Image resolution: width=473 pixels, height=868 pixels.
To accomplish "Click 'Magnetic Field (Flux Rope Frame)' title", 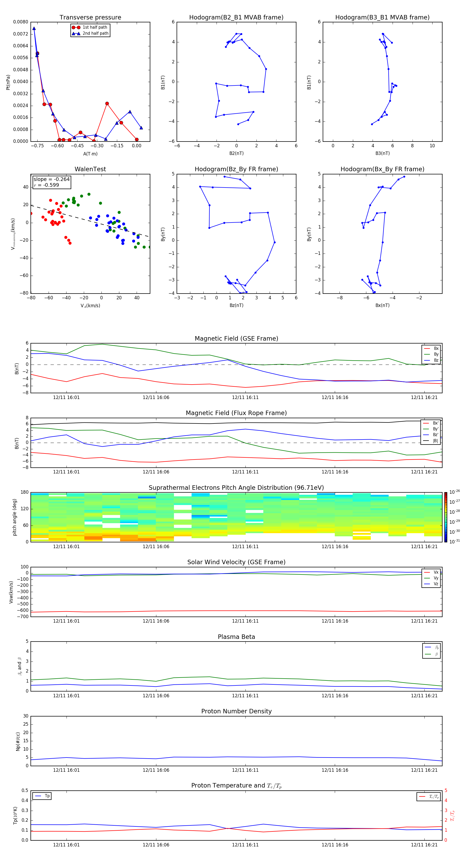I will click(236, 413).
